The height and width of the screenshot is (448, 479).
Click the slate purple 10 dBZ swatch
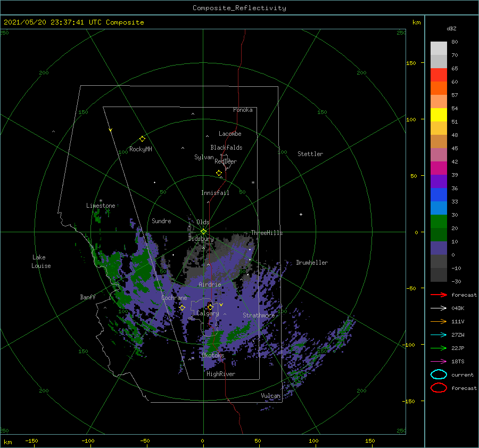tap(439, 248)
